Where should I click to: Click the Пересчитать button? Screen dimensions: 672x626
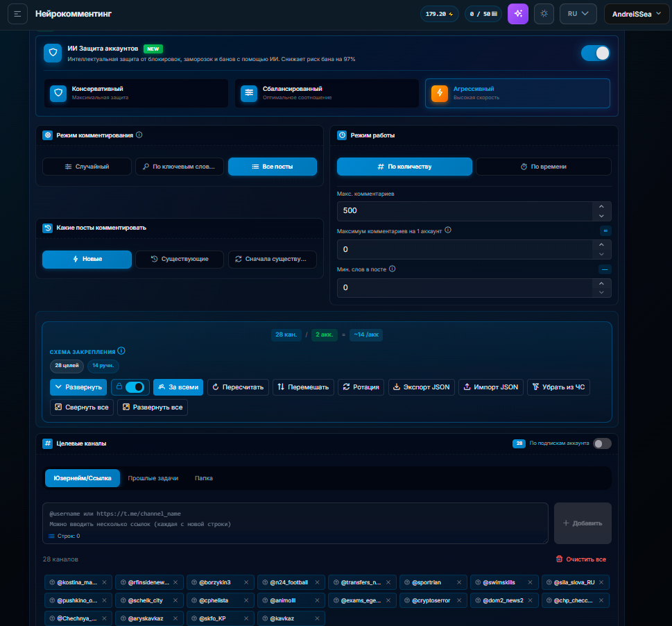pos(239,387)
